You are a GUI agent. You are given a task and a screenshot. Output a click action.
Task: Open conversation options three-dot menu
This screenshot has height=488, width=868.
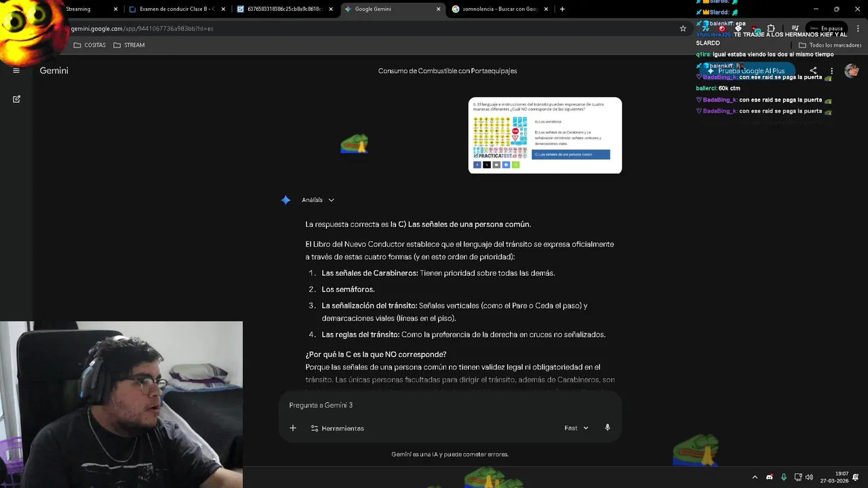831,70
